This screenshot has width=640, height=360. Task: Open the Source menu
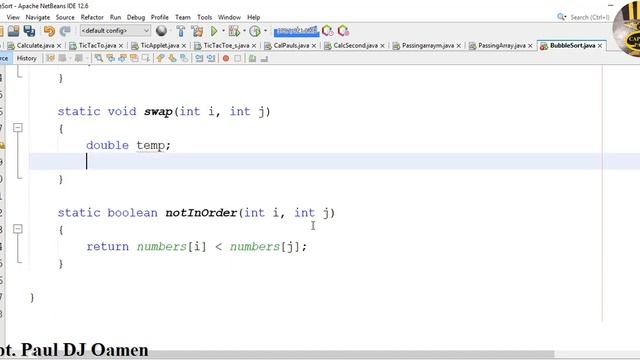(x=65, y=17)
